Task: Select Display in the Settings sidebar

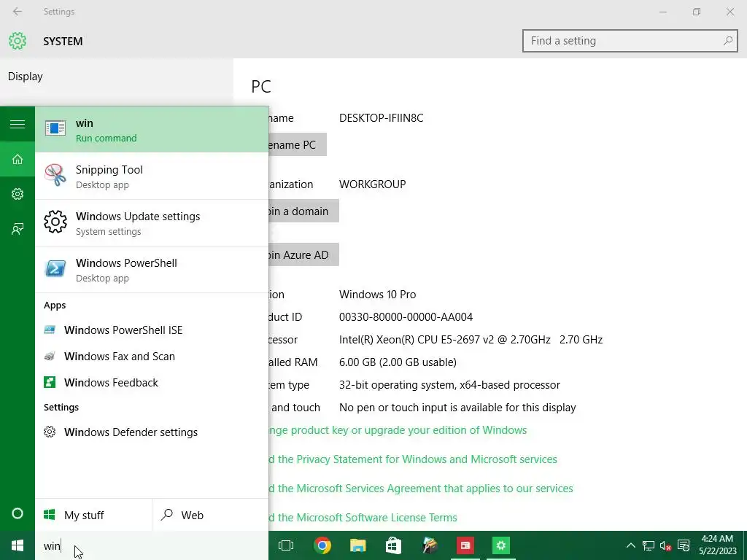Action: [x=117, y=76]
